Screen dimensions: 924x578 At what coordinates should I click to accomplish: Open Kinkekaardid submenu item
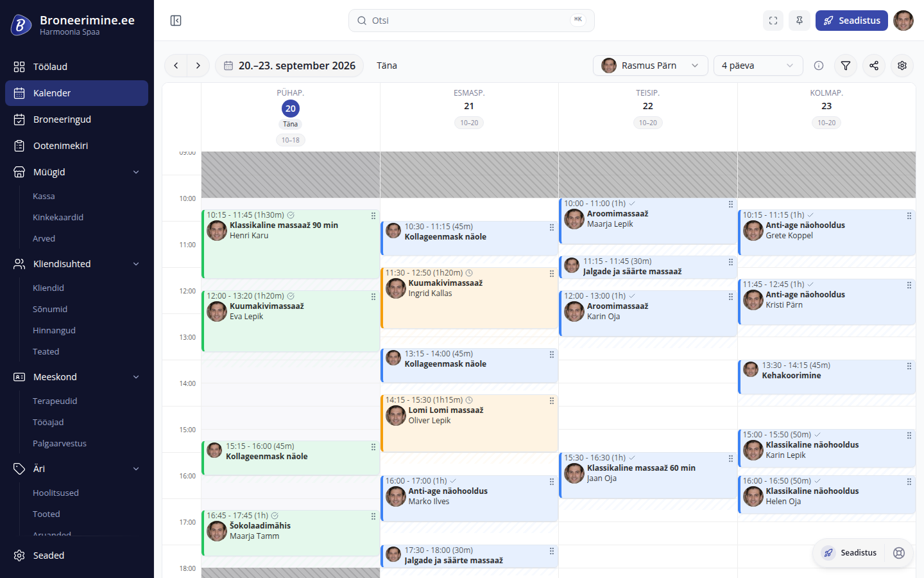(58, 217)
